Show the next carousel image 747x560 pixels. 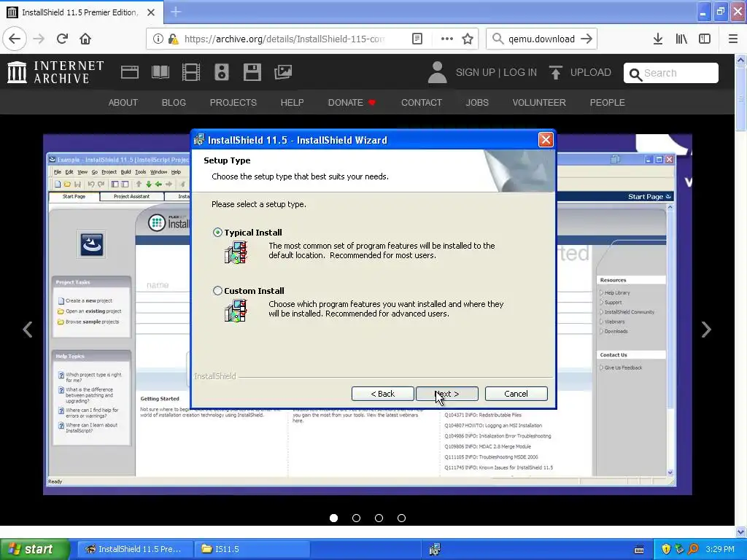tap(706, 330)
